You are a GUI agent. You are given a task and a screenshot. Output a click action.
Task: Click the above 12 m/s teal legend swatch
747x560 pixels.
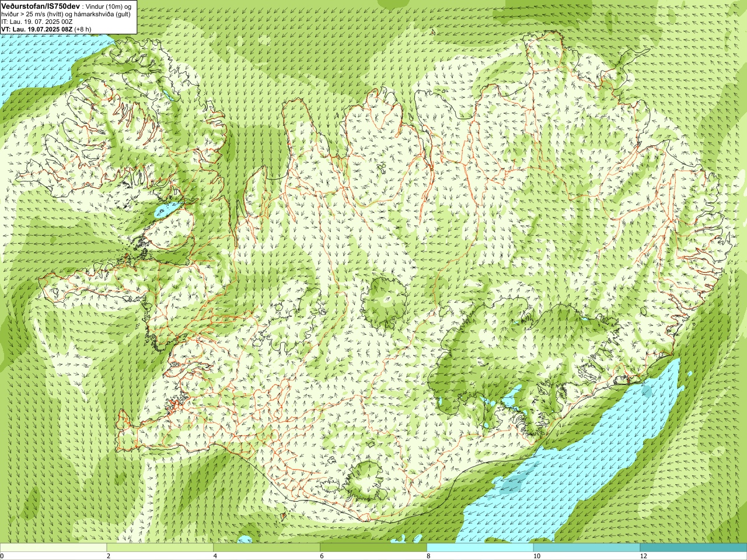pyautogui.click(x=693, y=548)
